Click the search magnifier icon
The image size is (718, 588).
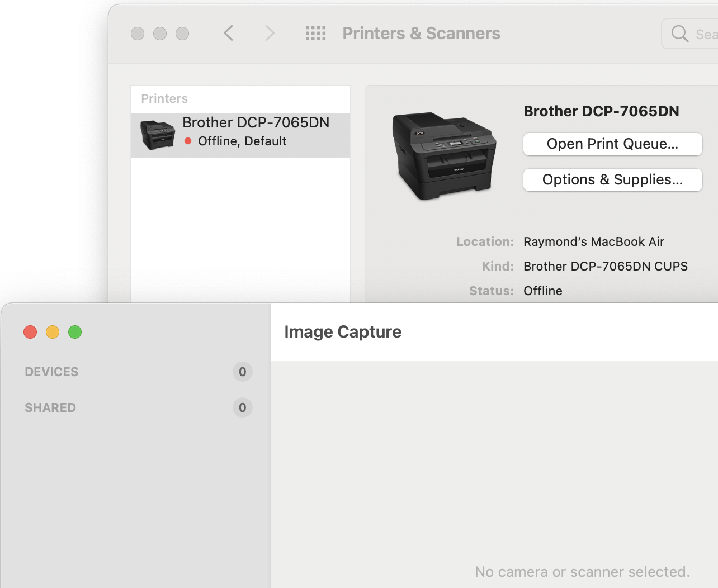tap(679, 34)
